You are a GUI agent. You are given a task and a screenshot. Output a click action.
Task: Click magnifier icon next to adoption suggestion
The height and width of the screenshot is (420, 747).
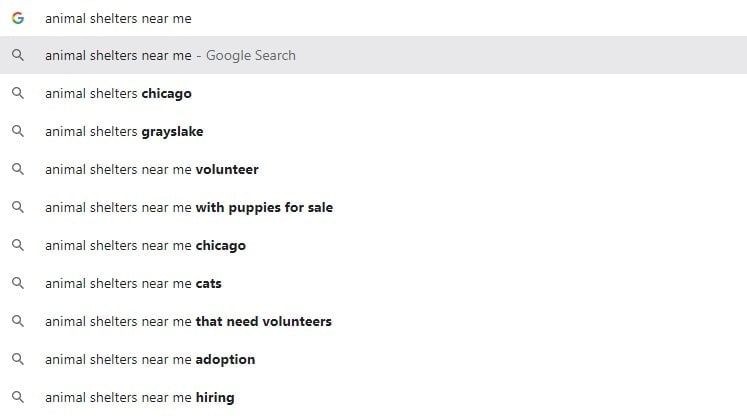coord(18,359)
